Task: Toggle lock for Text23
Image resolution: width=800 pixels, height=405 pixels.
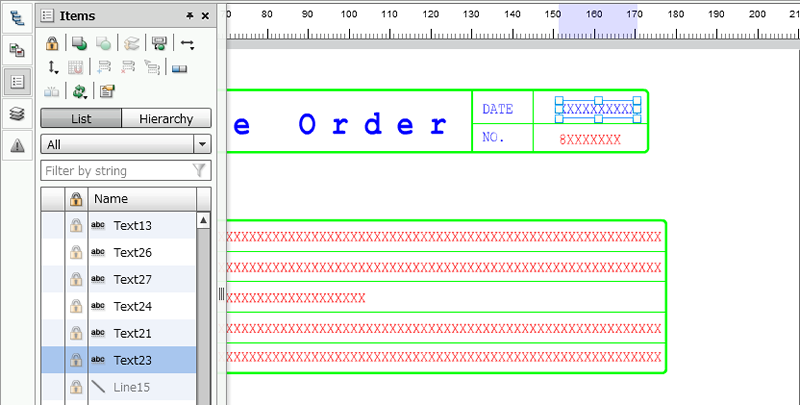Action: pyautogui.click(x=76, y=360)
